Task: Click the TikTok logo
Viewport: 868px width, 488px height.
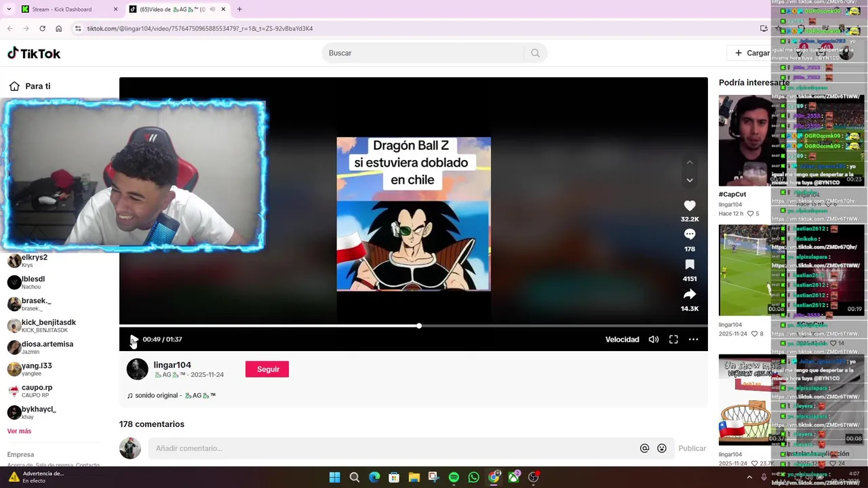Action: (34, 53)
